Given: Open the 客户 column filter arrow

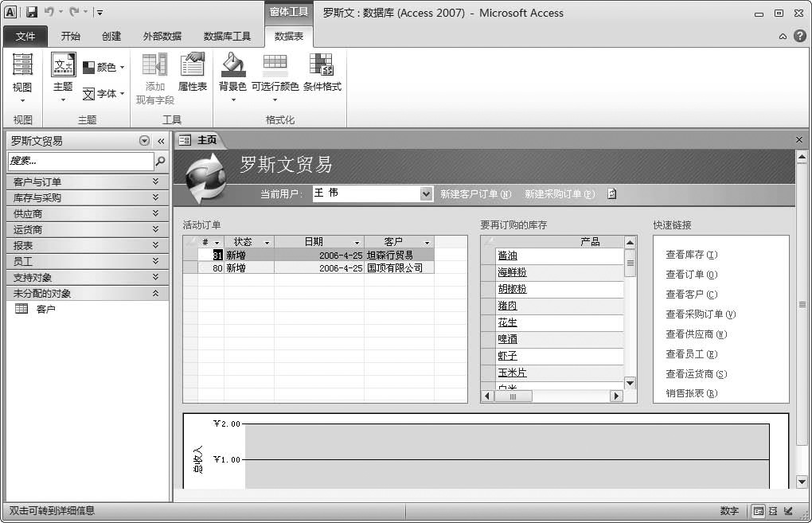Looking at the screenshot, I should point(427,242).
